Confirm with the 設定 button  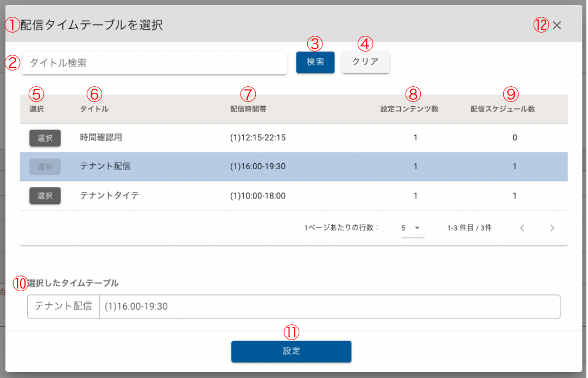pos(291,351)
